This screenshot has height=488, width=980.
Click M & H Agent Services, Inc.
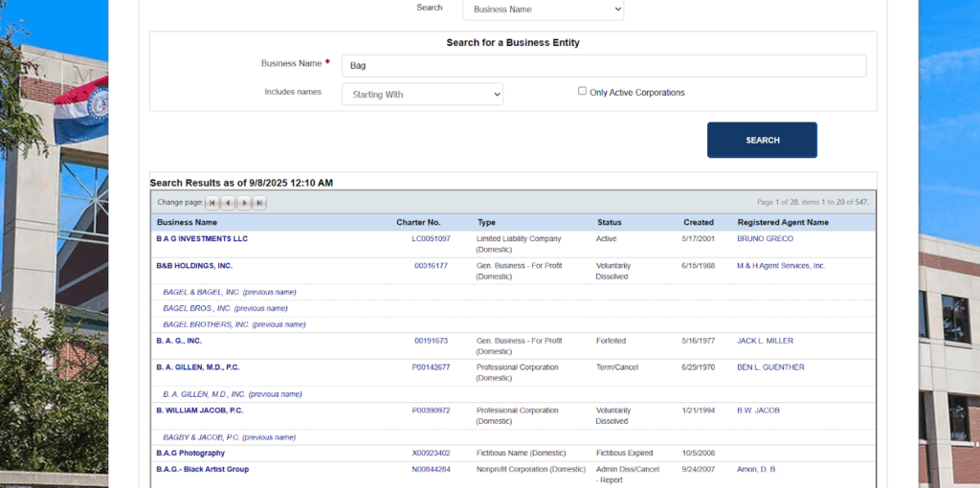(780, 266)
